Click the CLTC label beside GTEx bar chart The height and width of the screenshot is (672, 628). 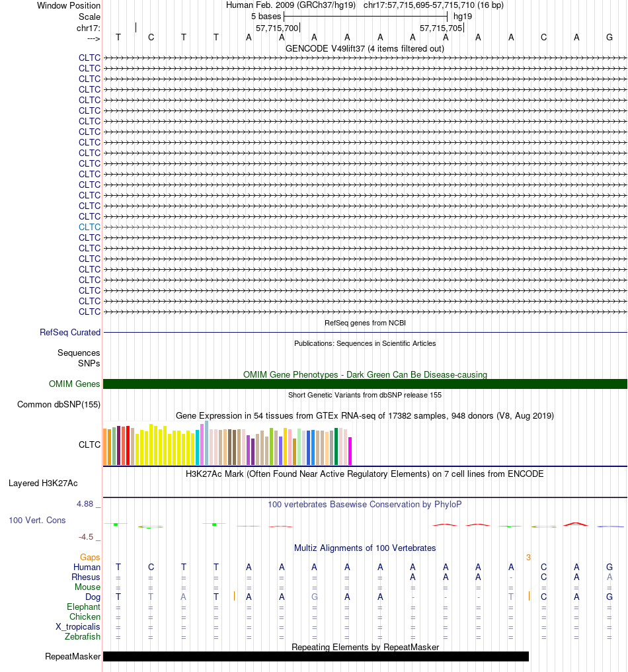pos(89,444)
